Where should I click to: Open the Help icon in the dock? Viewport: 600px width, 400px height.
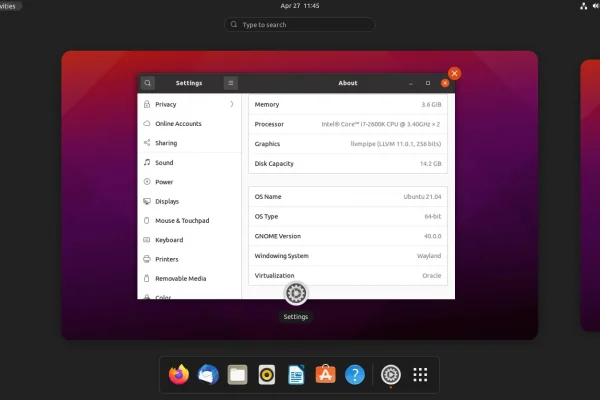[355, 374]
